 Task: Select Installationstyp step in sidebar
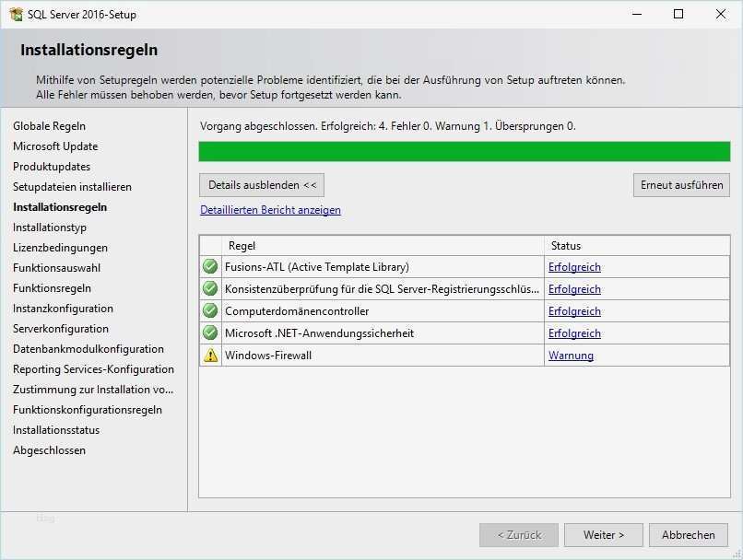click(x=50, y=227)
